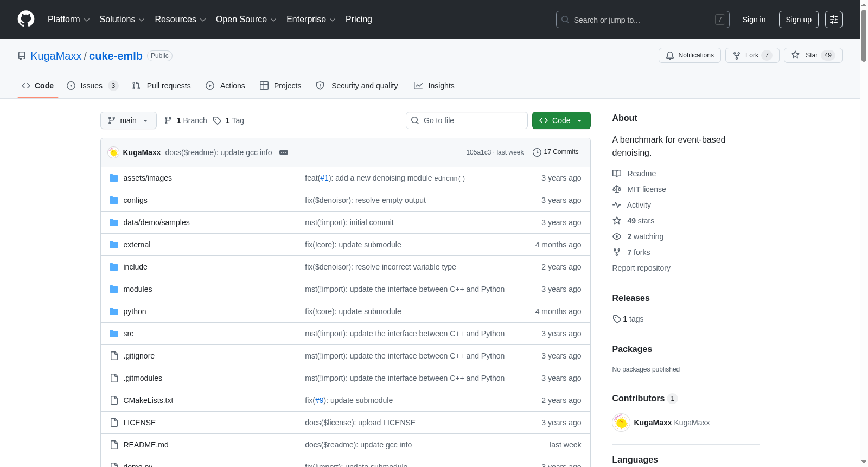Open the header settings sliders icon button

click(x=834, y=20)
